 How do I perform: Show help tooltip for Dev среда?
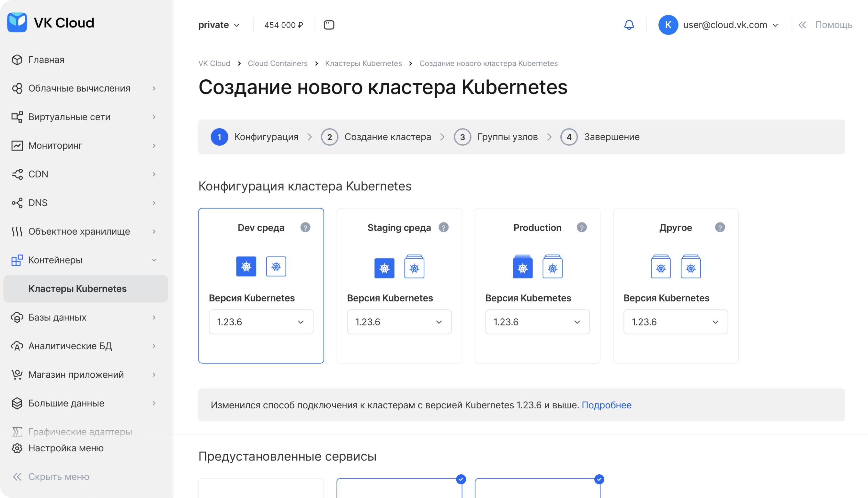pyautogui.click(x=305, y=227)
